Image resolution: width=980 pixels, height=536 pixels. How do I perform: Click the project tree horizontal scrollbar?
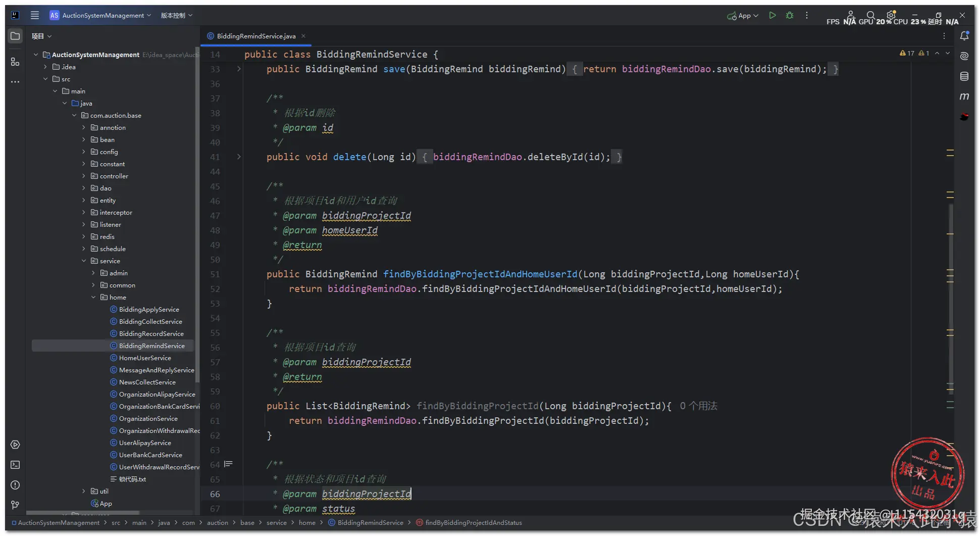(x=83, y=513)
